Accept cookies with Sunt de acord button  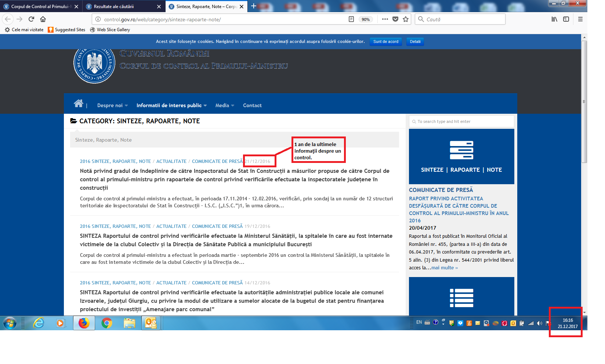(385, 42)
